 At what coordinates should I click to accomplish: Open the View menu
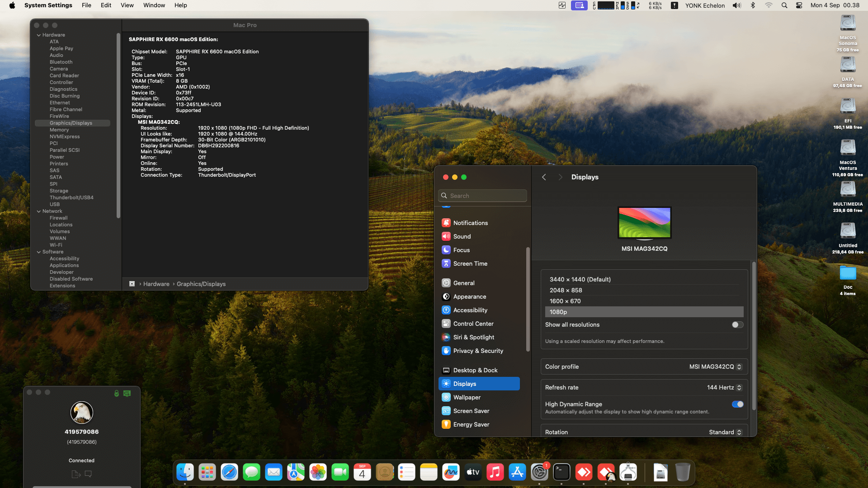[127, 5]
